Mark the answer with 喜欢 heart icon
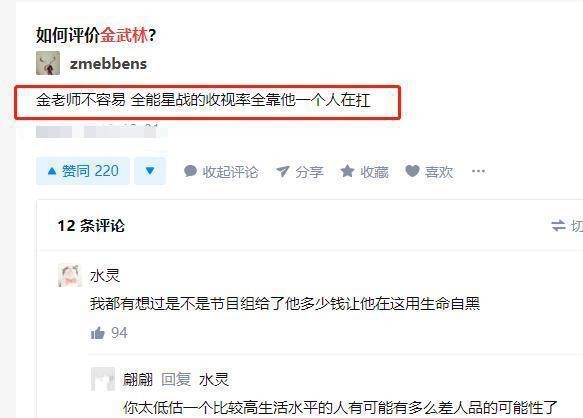 tap(412, 171)
